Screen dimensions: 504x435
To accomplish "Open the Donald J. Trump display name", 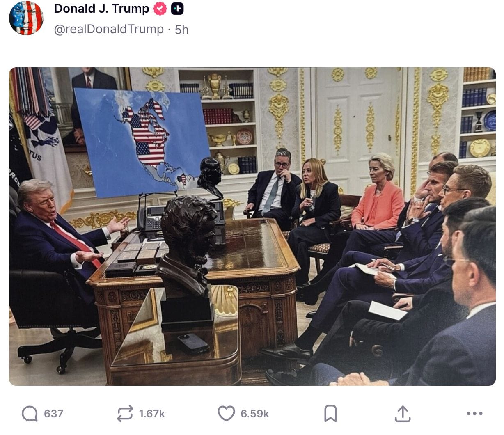I will pyautogui.click(x=102, y=9).
